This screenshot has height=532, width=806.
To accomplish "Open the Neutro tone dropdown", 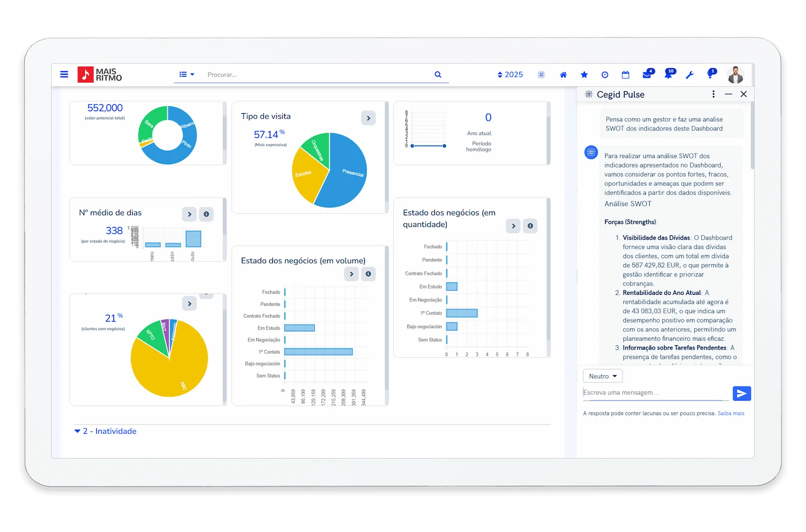I will (x=602, y=376).
